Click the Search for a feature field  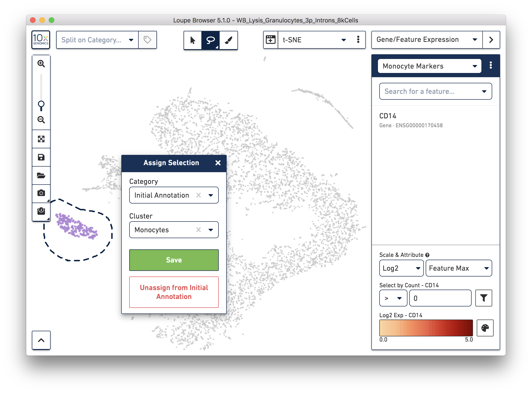coord(436,91)
